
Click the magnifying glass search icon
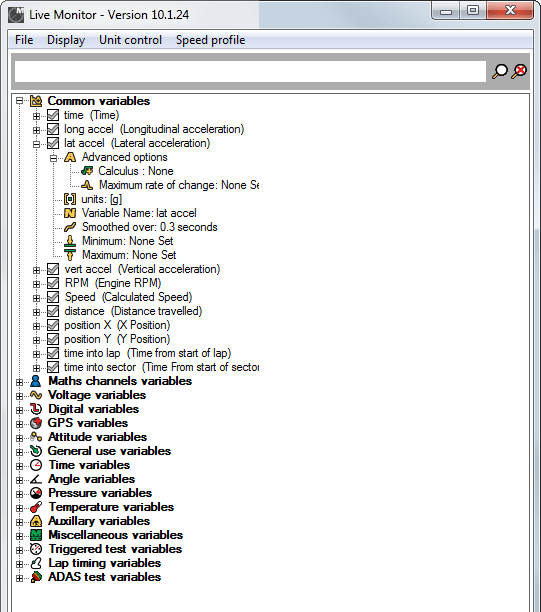(500, 71)
